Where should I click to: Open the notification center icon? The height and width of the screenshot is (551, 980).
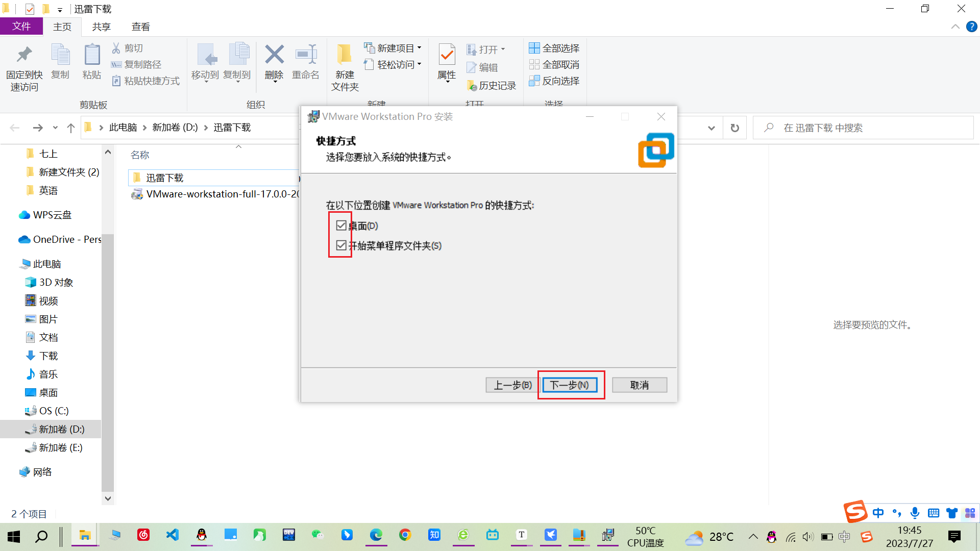coord(954,536)
